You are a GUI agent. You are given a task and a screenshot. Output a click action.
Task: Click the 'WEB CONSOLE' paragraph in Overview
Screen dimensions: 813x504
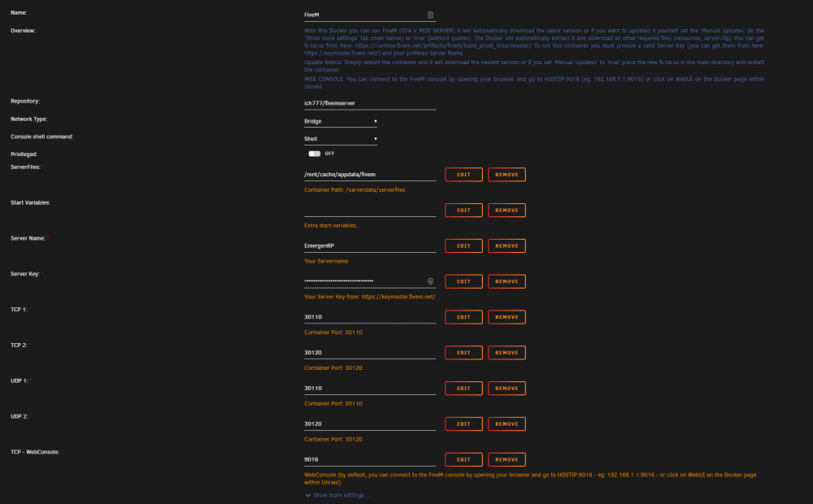point(534,83)
